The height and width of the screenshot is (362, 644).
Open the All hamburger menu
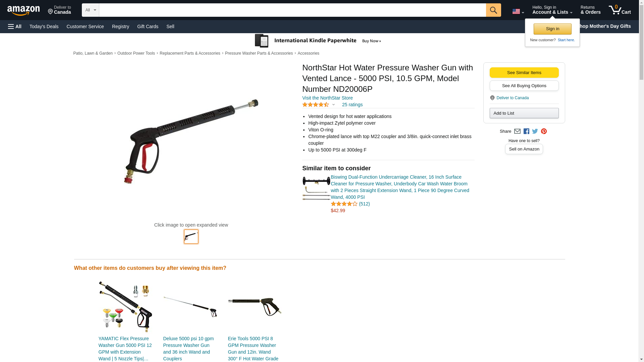(15, 26)
